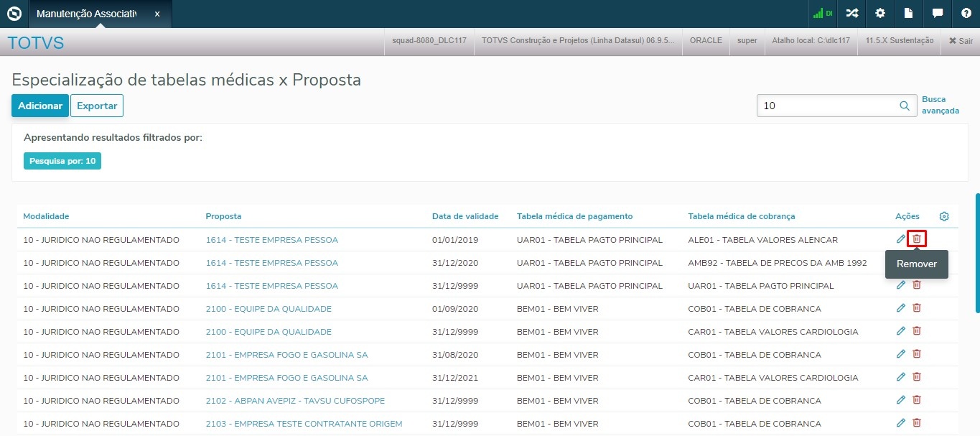Remove the 1614 row dated 31/12/9999
The height and width of the screenshot is (436, 980).
coord(916,285)
